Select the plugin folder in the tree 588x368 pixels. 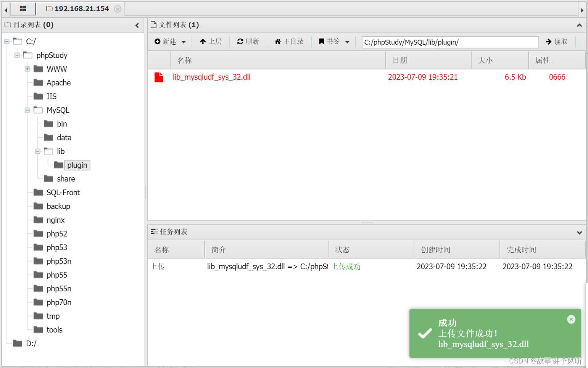pyautogui.click(x=77, y=165)
